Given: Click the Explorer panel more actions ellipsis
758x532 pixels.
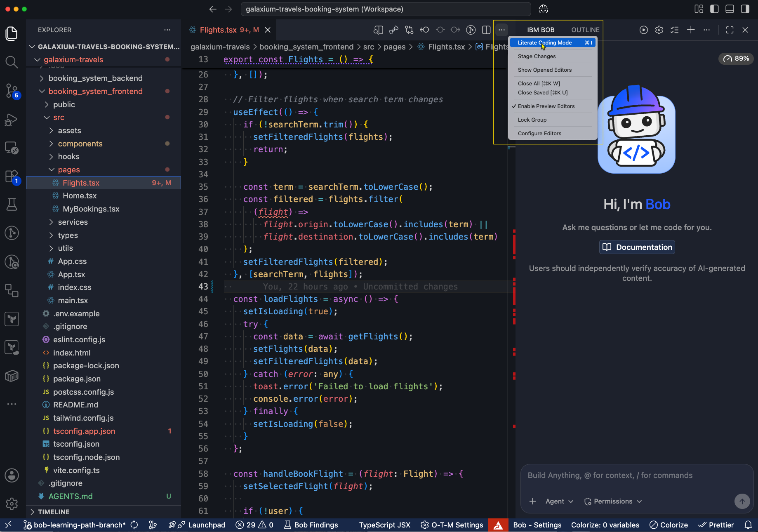Looking at the screenshot, I should click(x=167, y=30).
